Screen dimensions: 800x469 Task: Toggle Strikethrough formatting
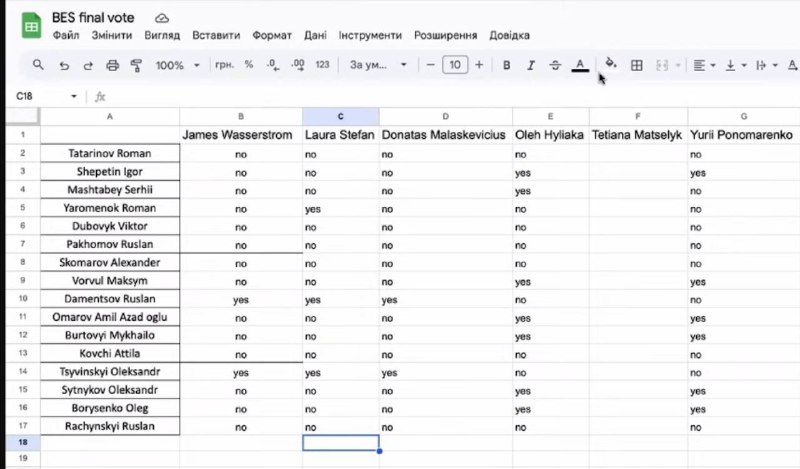point(555,65)
